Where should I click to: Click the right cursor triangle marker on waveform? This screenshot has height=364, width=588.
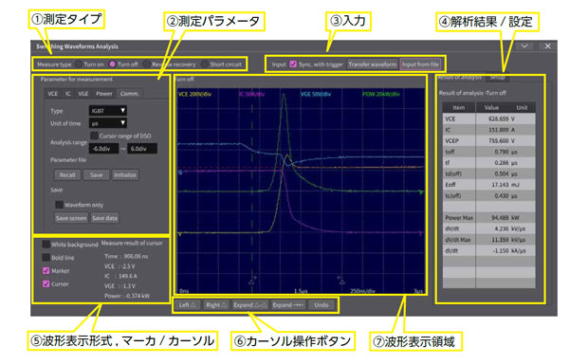click(341, 281)
